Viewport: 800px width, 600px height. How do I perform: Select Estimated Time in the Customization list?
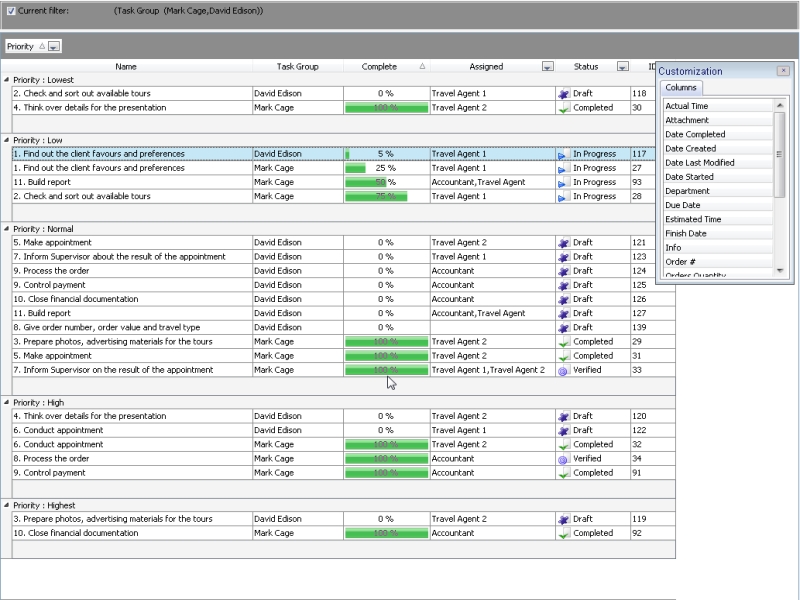[x=718, y=219]
